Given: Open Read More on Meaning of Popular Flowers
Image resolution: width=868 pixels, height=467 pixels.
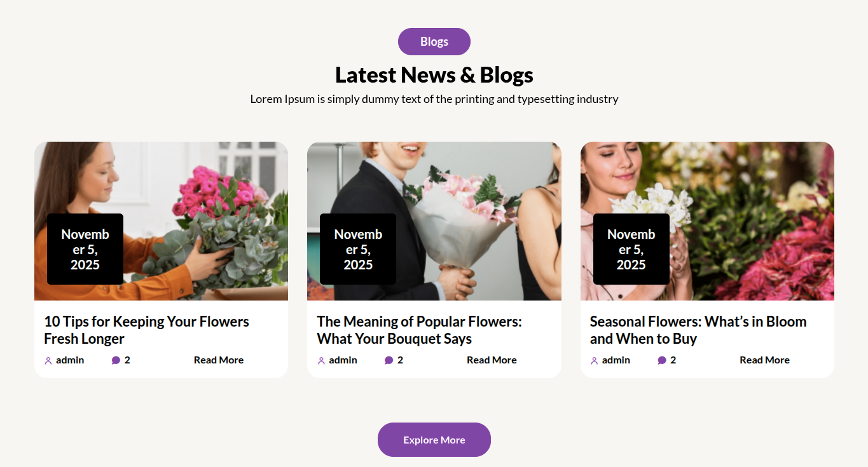Looking at the screenshot, I should [x=492, y=360].
